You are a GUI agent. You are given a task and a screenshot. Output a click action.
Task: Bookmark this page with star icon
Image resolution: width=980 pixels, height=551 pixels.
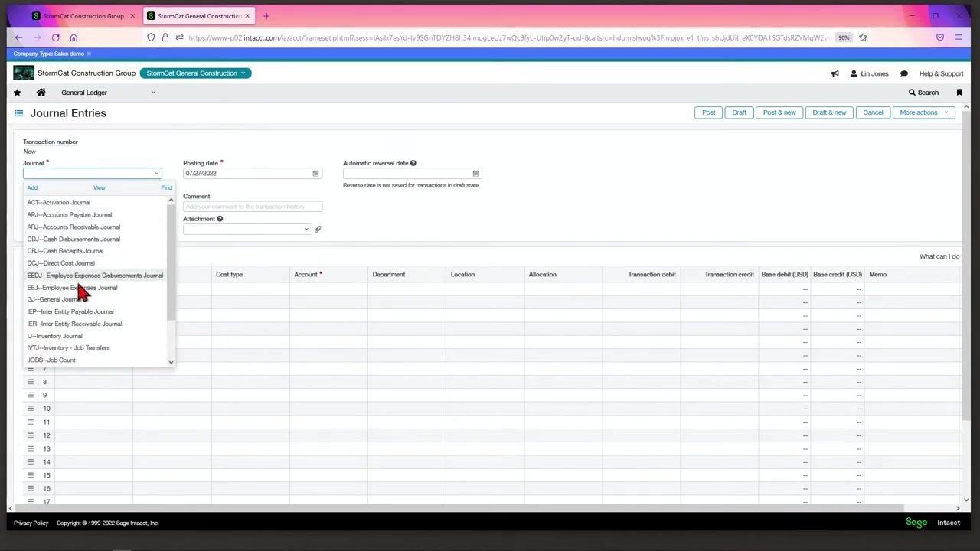863,37
